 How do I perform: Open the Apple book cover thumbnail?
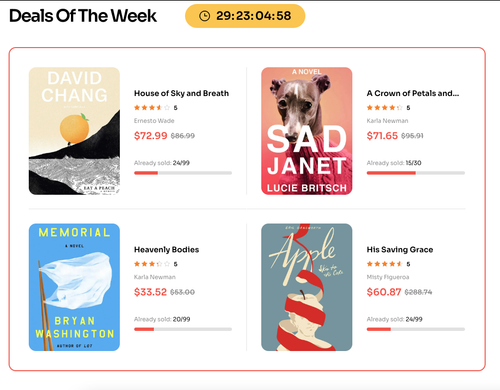tap(307, 287)
